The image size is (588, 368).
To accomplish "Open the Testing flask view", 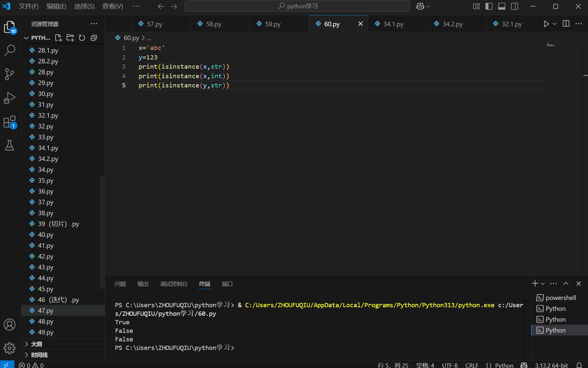I will (10, 145).
